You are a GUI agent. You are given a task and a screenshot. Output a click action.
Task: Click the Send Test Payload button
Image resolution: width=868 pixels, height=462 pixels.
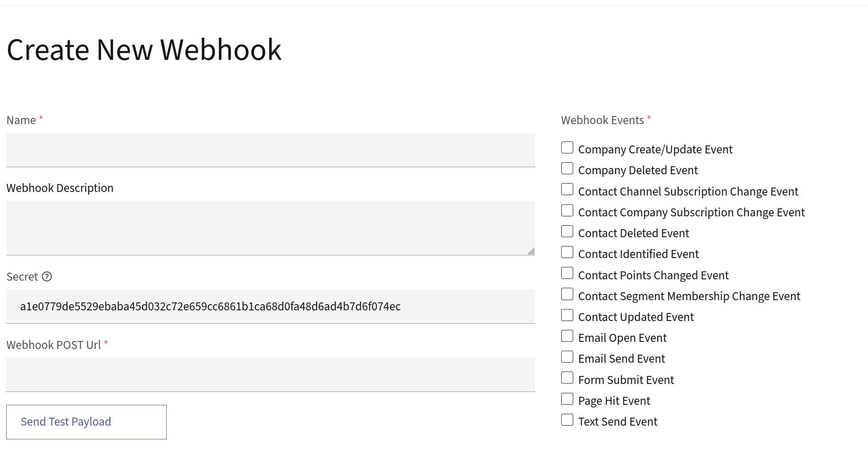tap(86, 422)
